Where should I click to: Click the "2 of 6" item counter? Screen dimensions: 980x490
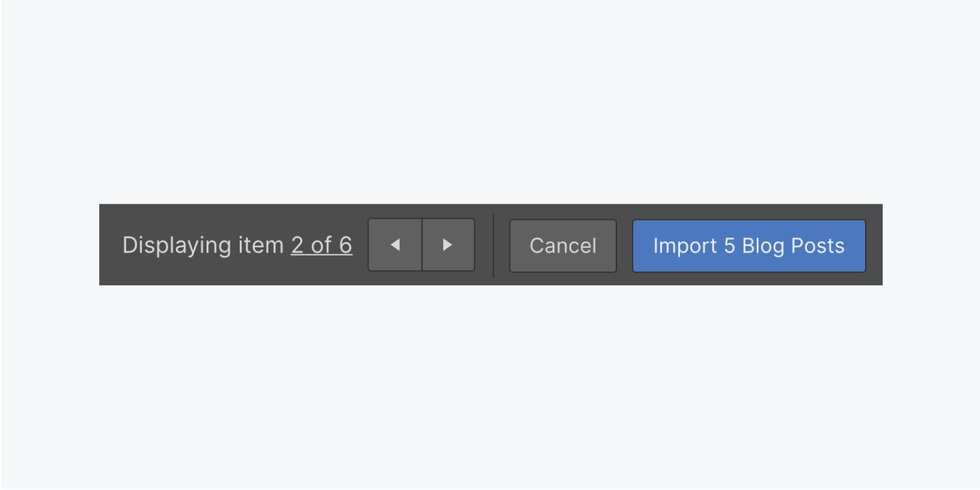click(x=321, y=245)
